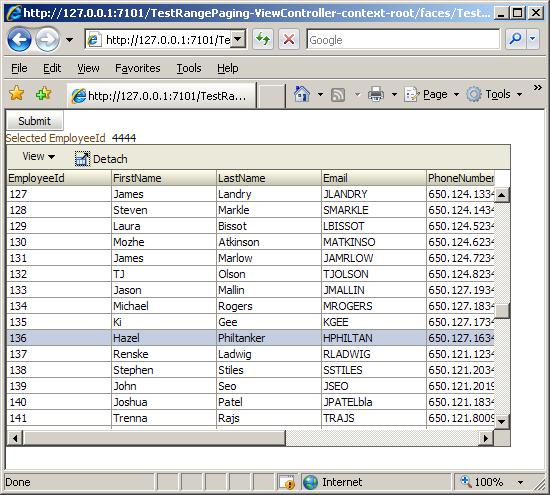Screen dimensions: 550x495
Task: Click the Add to Favorites icon
Action: [43, 94]
